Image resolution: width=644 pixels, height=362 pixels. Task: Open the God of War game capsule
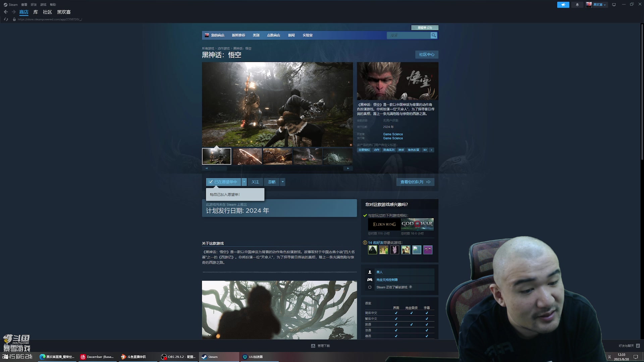[417, 224]
